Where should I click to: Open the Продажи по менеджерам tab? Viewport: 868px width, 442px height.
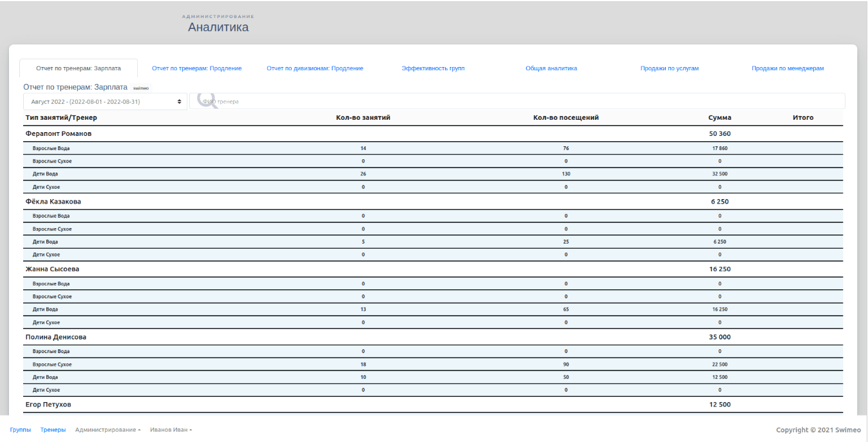788,68
